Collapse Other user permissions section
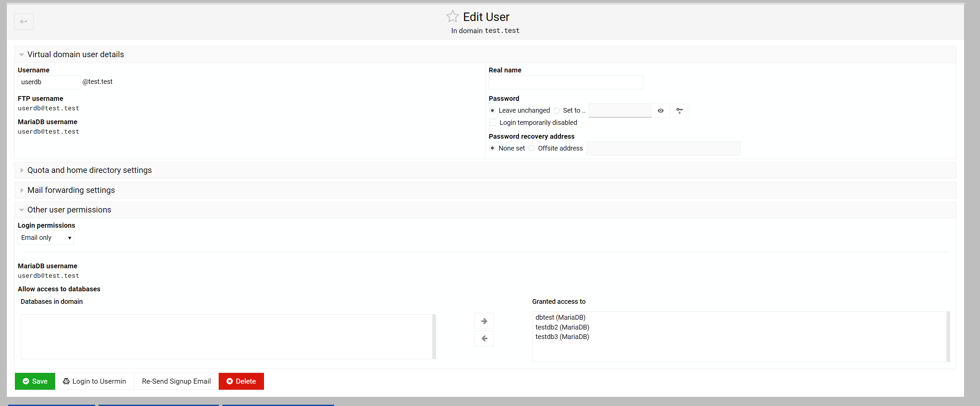980x406 pixels. [485, 210]
